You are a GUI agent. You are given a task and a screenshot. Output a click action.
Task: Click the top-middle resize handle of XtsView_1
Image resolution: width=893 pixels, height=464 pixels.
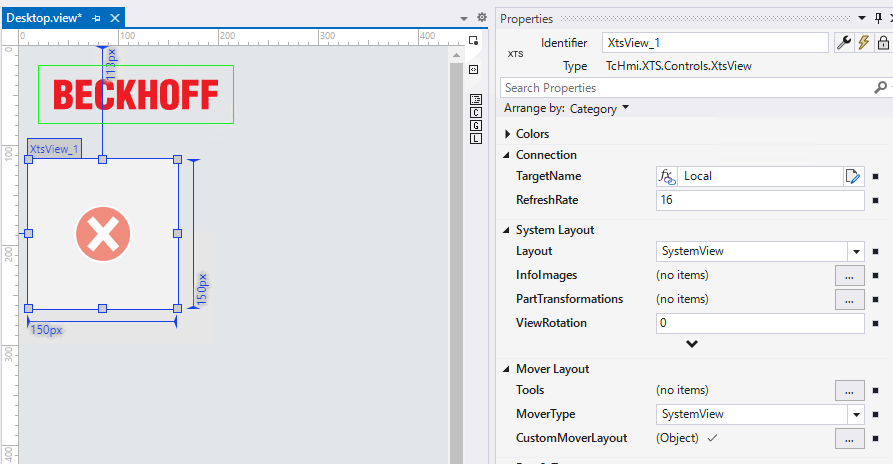tap(103, 159)
